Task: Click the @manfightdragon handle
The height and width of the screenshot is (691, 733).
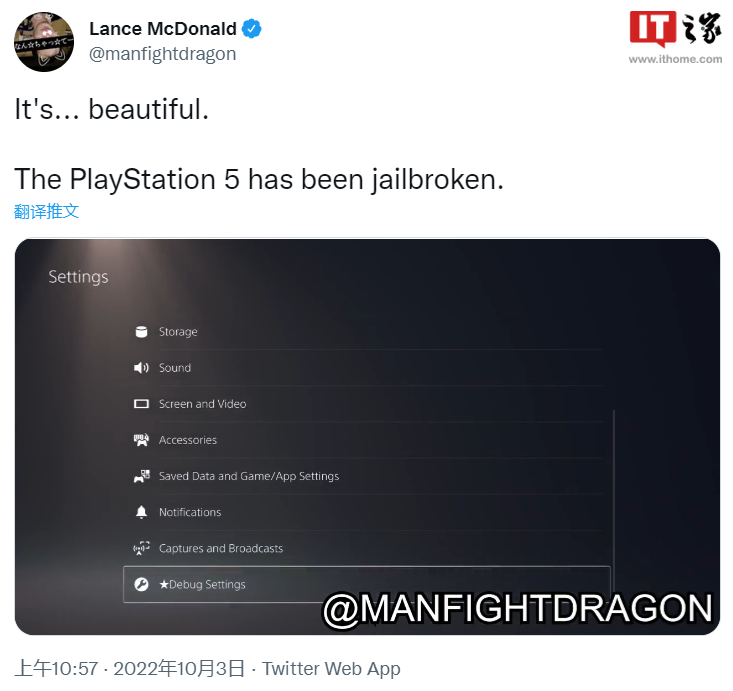Action: click(162, 54)
